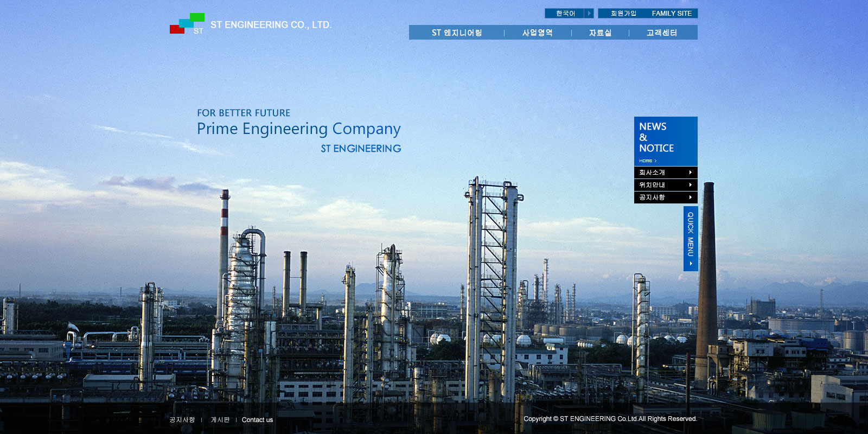This screenshot has height=434, width=868.
Task: Open the 자료실 menu
Action: click(x=600, y=33)
